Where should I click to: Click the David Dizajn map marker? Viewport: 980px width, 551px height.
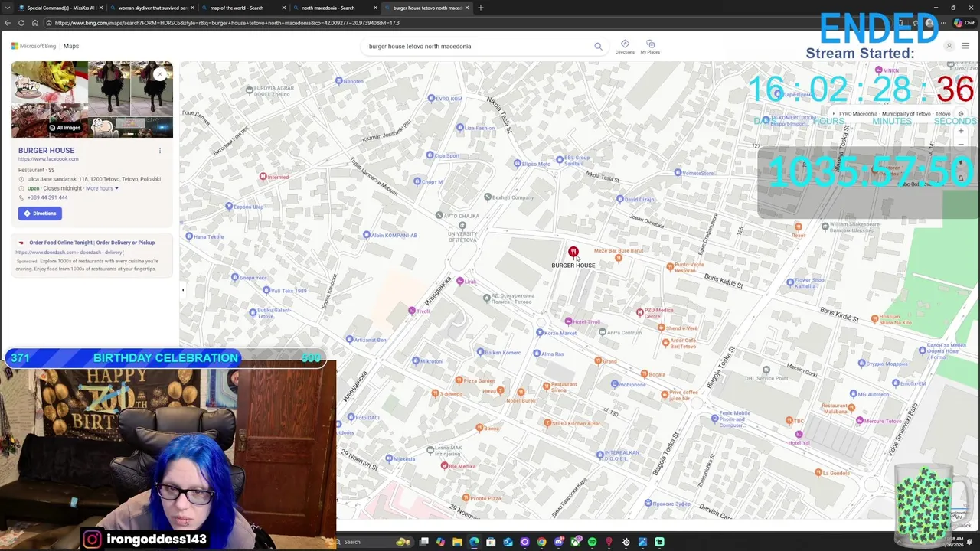click(619, 199)
